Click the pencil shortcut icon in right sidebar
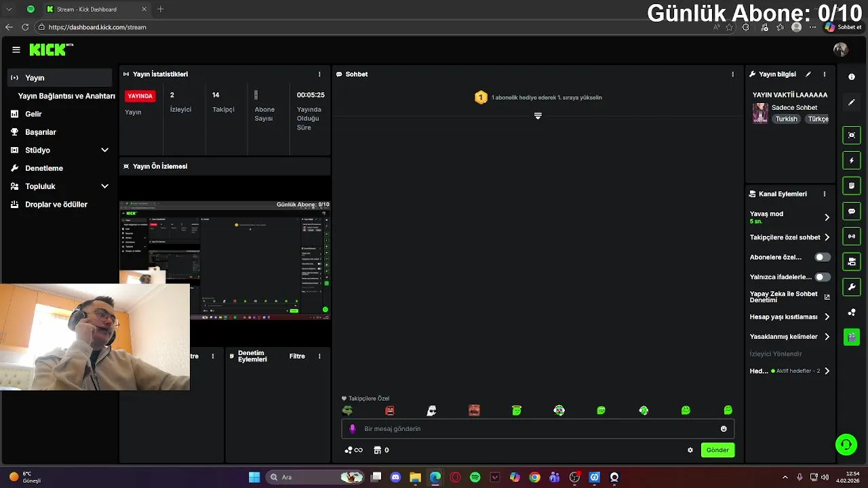Viewport: 868px width, 488px height. point(852,102)
